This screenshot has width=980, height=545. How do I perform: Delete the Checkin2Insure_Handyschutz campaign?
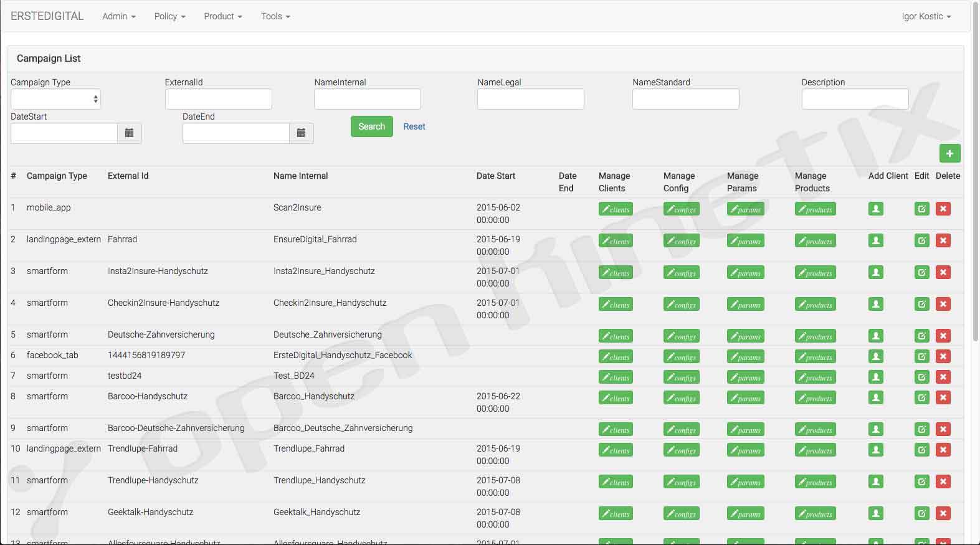(x=943, y=304)
